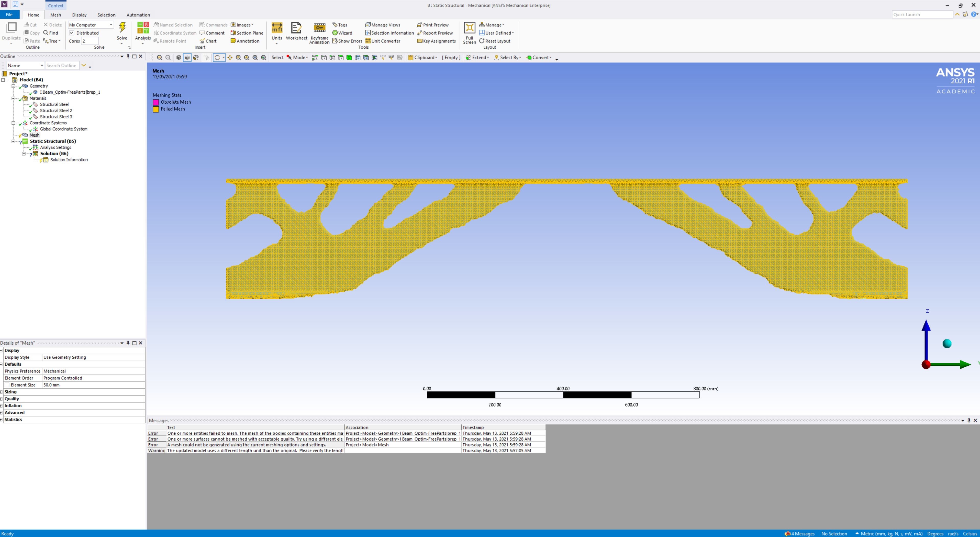Switch to the Display ribbon tab
The width and height of the screenshot is (980, 537).
(x=79, y=15)
